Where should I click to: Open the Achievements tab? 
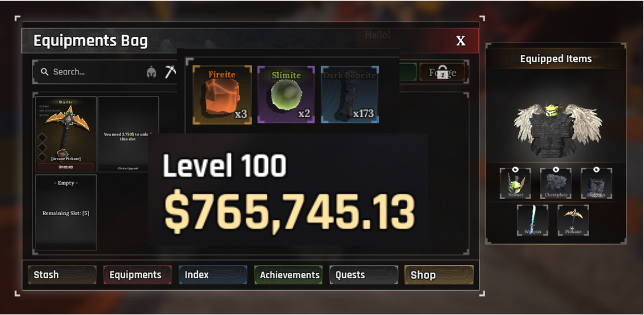[288, 275]
